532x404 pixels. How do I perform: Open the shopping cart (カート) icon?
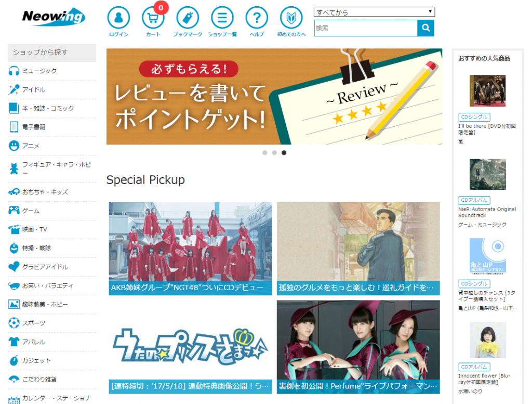(x=153, y=18)
